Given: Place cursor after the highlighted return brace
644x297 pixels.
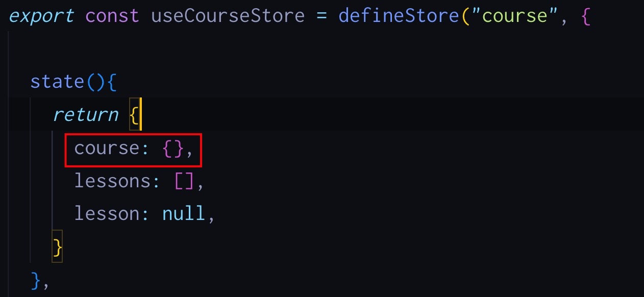Looking at the screenshot, I should point(140,114).
